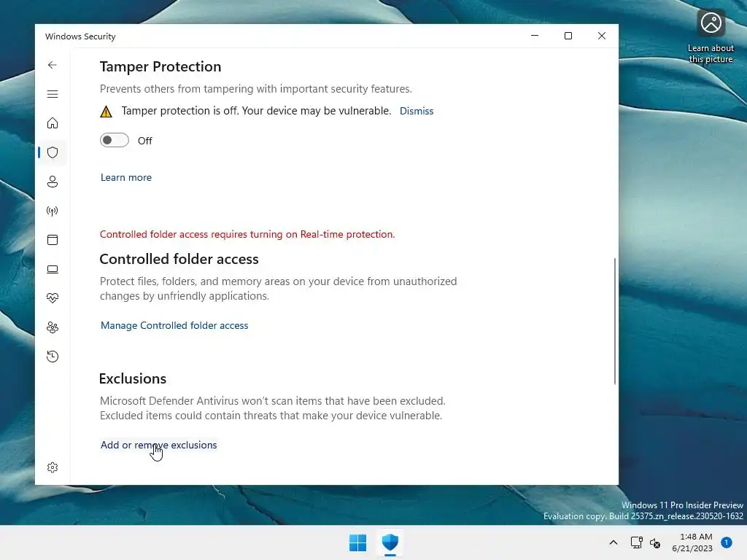The width and height of the screenshot is (747, 560).
Task: Click the Controlled folder access heading
Action: pos(179,259)
